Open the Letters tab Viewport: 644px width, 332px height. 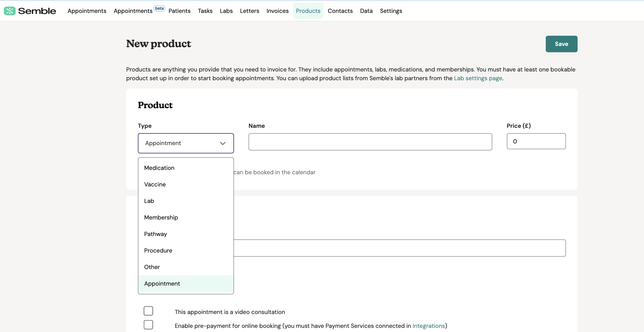249,11
